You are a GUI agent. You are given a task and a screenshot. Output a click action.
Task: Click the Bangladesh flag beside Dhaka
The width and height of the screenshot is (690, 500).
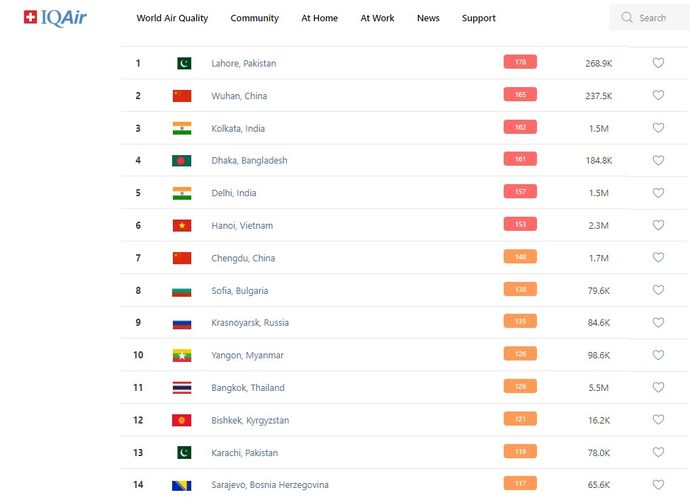pos(181,160)
